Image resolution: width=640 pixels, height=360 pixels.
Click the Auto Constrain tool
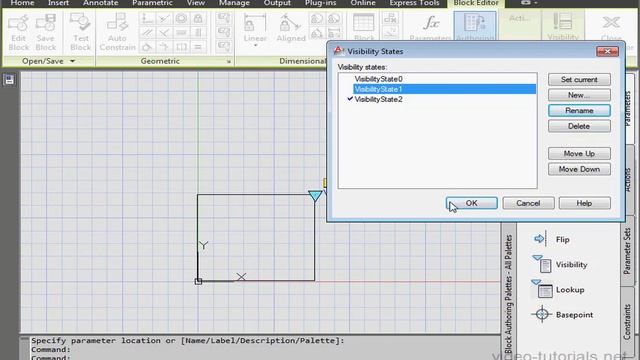[x=117, y=32]
